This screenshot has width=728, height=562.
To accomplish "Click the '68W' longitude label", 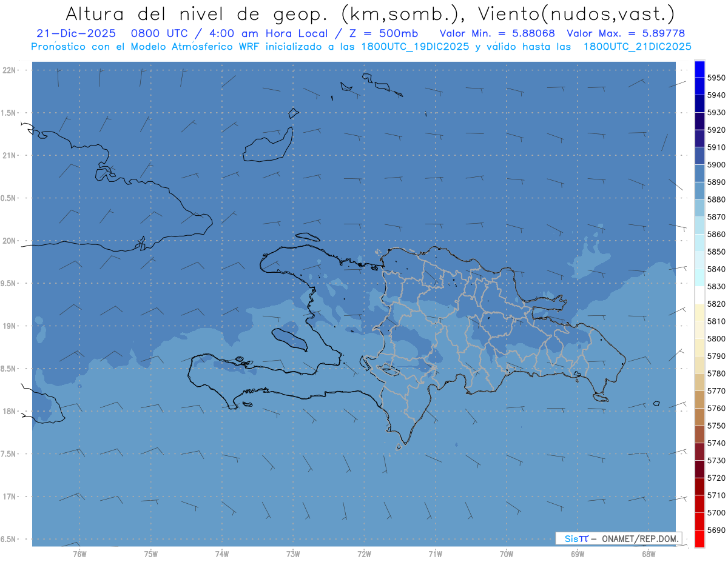I will [649, 554].
